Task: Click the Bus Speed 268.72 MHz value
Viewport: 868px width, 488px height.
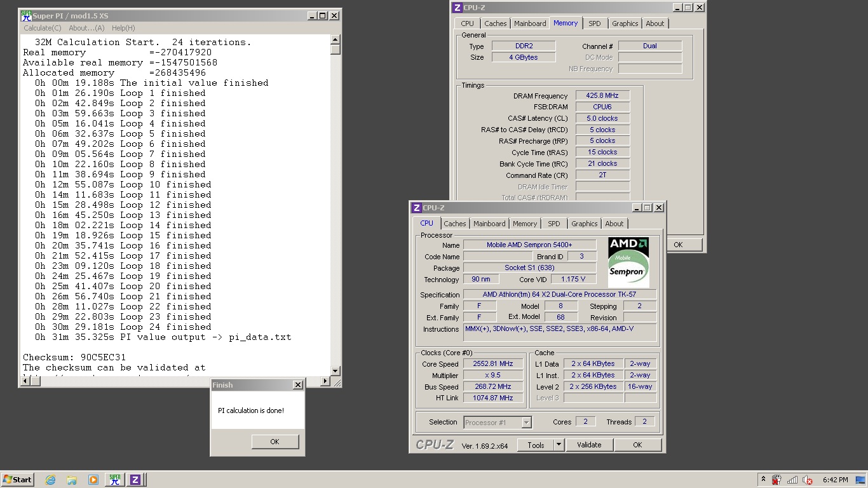Action: point(493,386)
